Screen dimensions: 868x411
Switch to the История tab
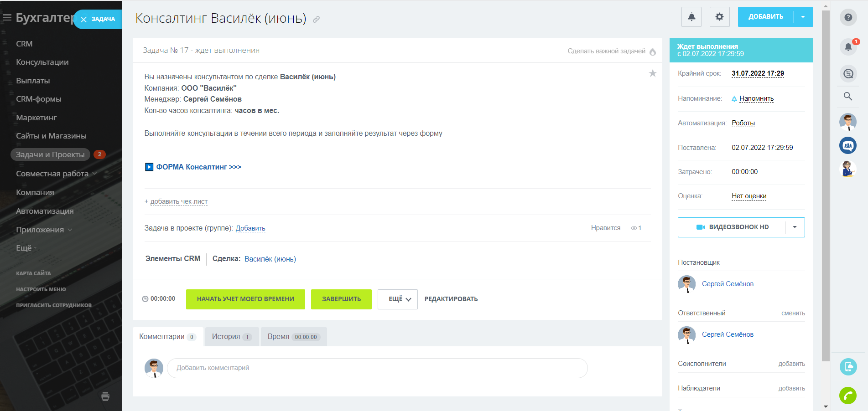tap(232, 337)
